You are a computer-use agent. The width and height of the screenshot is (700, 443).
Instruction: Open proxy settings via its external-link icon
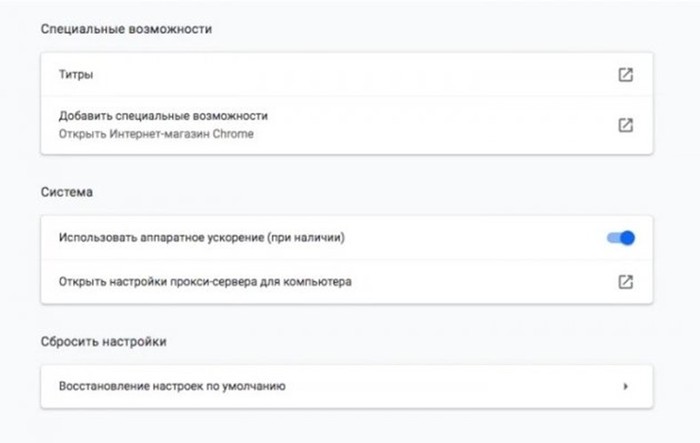(625, 282)
